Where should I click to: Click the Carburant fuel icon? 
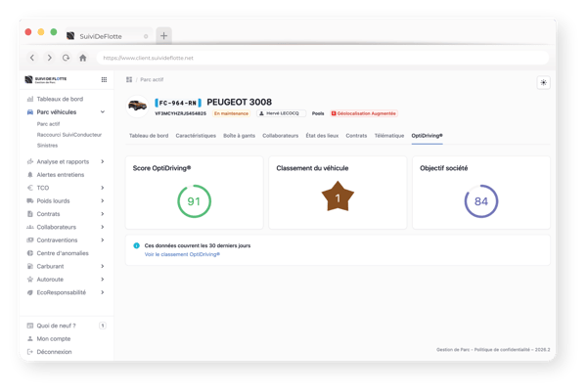click(x=30, y=266)
